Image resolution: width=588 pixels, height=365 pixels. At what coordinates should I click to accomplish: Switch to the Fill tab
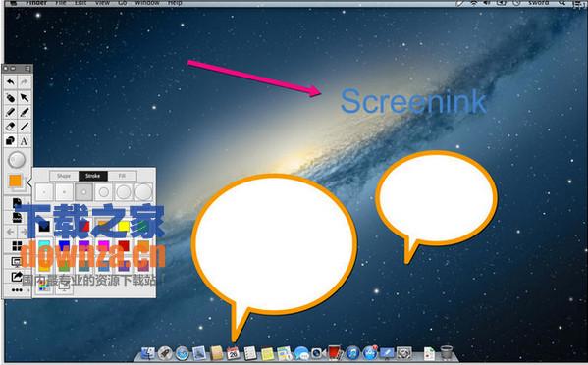point(122,176)
